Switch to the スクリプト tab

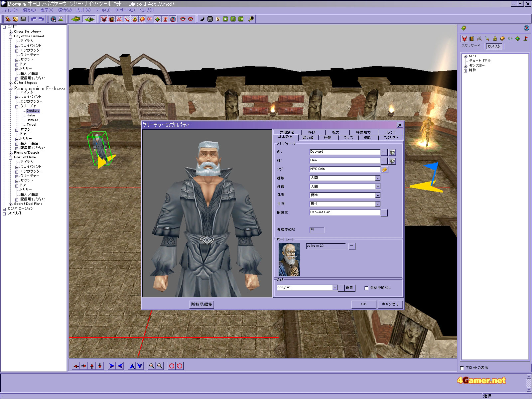[391, 138]
